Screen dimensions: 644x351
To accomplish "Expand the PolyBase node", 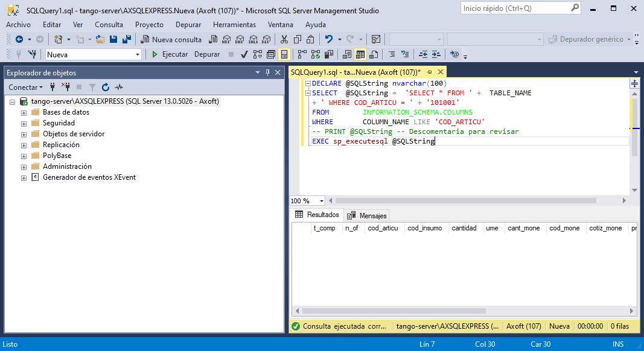I will pyautogui.click(x=24, y=156).
